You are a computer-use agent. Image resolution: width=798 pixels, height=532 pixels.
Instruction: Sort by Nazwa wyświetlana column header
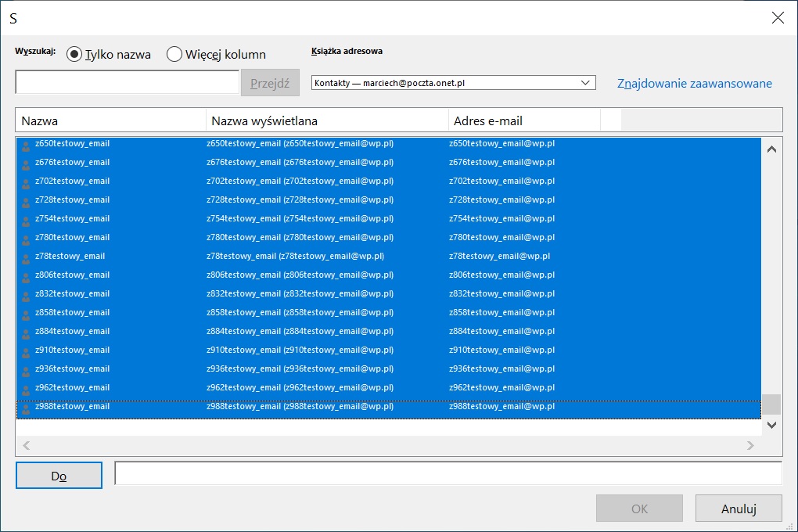327,120
